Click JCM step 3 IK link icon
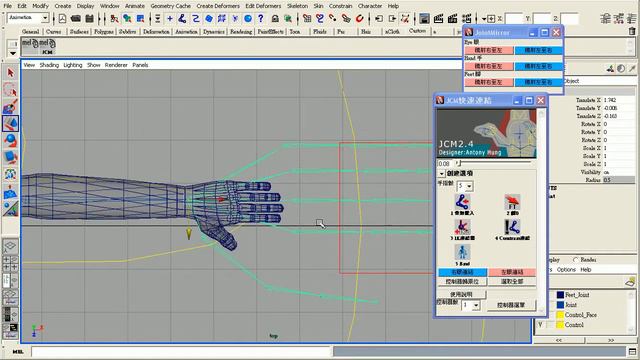Viewport: 640px width, 360px height. 462,227
